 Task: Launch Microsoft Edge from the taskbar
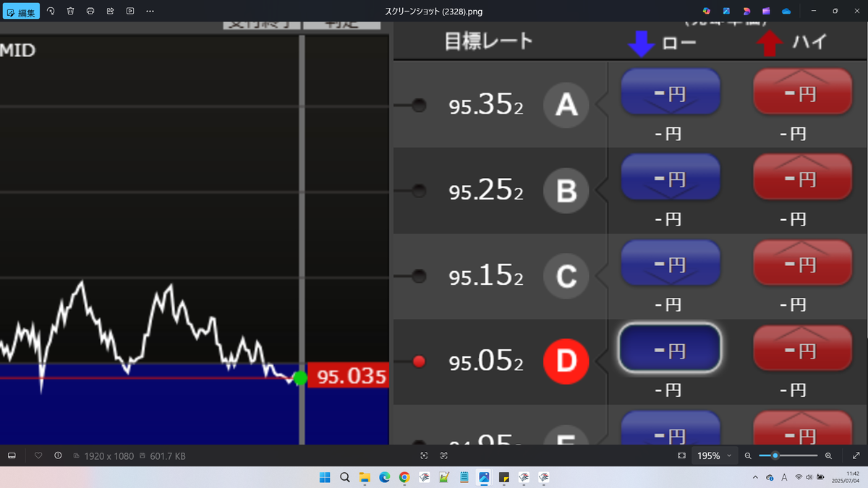point(385,477)
